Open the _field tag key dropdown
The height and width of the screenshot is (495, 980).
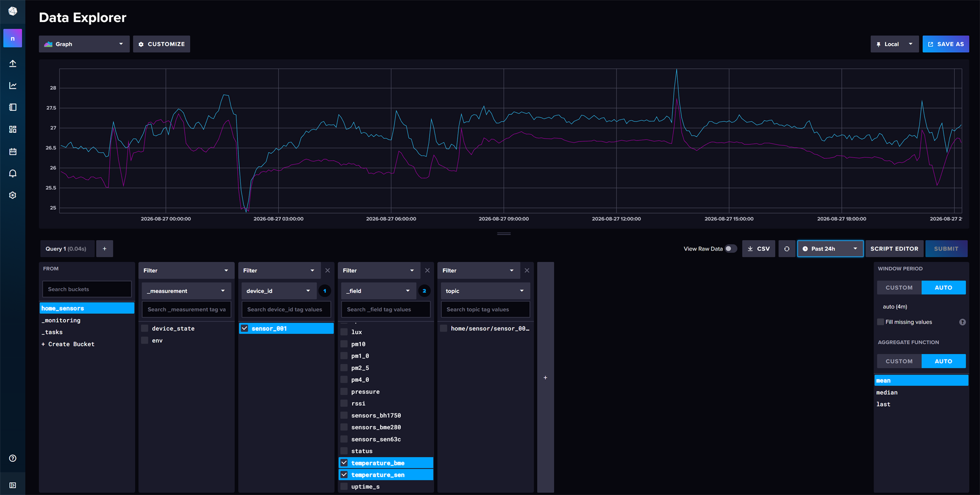(378, 291)
